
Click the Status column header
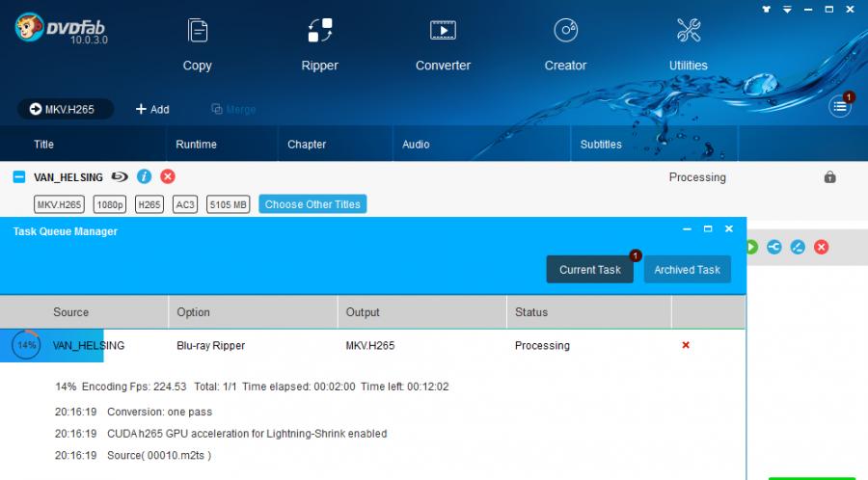[x=531, y=312]
